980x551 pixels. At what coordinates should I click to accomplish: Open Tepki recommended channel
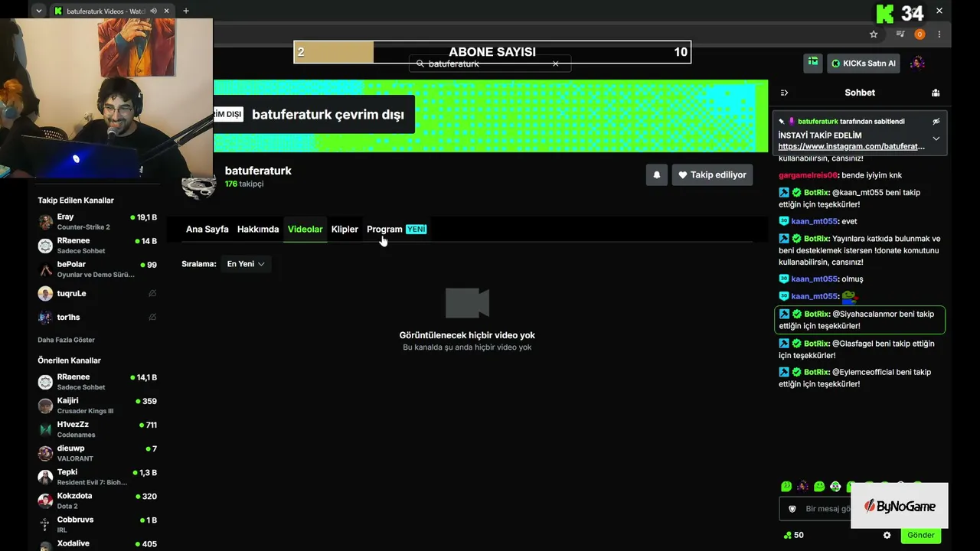tap(97, 477)
